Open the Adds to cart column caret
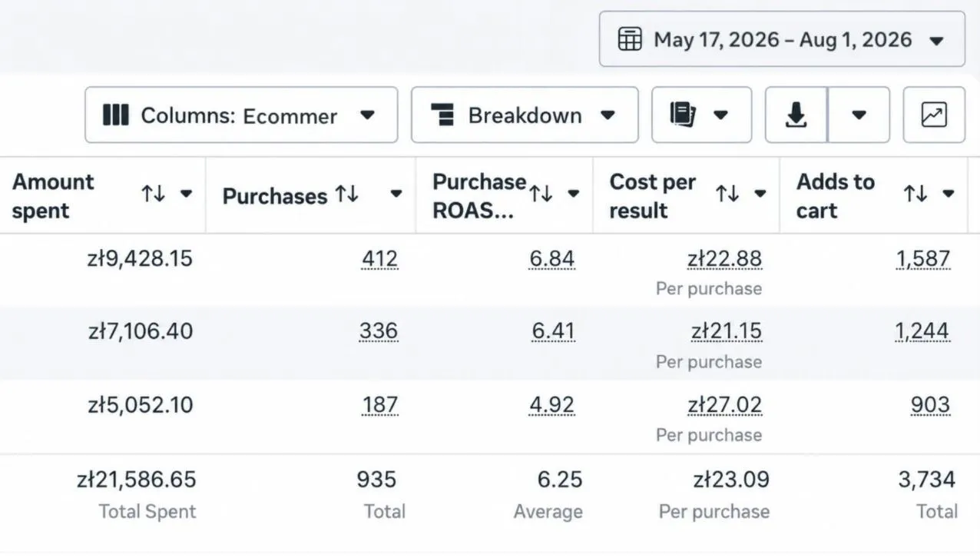The image size is (980, 558). [949, 194]
